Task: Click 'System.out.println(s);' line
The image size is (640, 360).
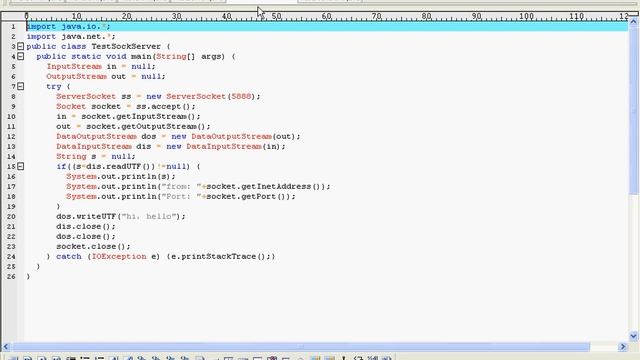Action: [x=121, y=176]
